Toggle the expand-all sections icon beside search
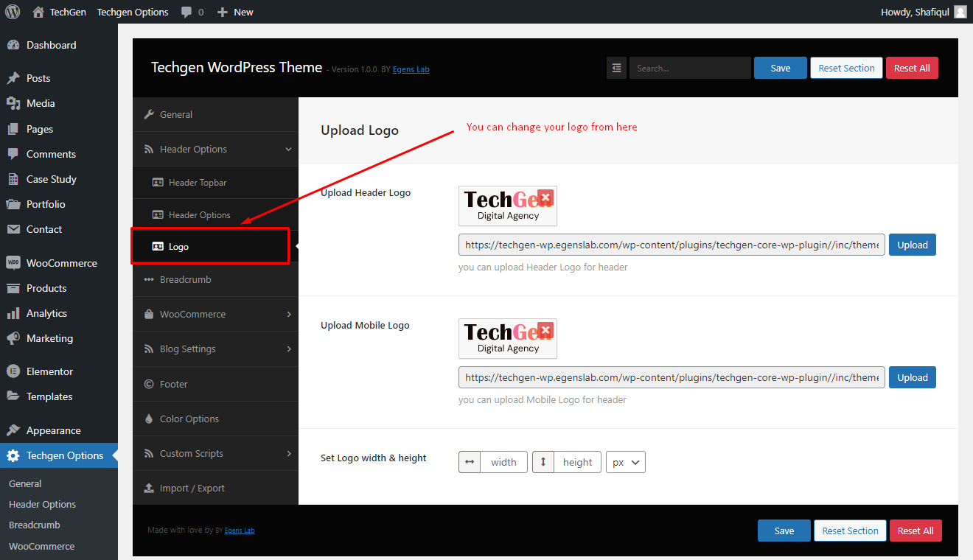This screenshot has width=973, height=560. point(616,68)
